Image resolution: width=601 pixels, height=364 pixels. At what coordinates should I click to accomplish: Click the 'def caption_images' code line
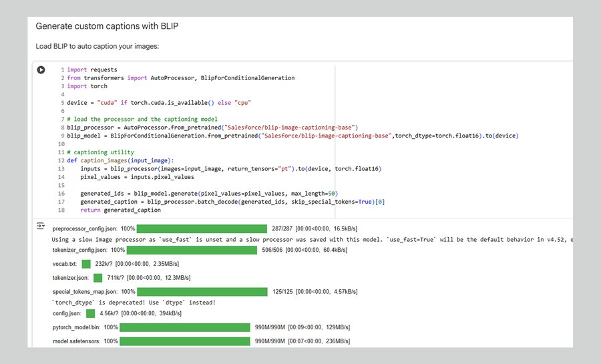click(x=120, y=160)
